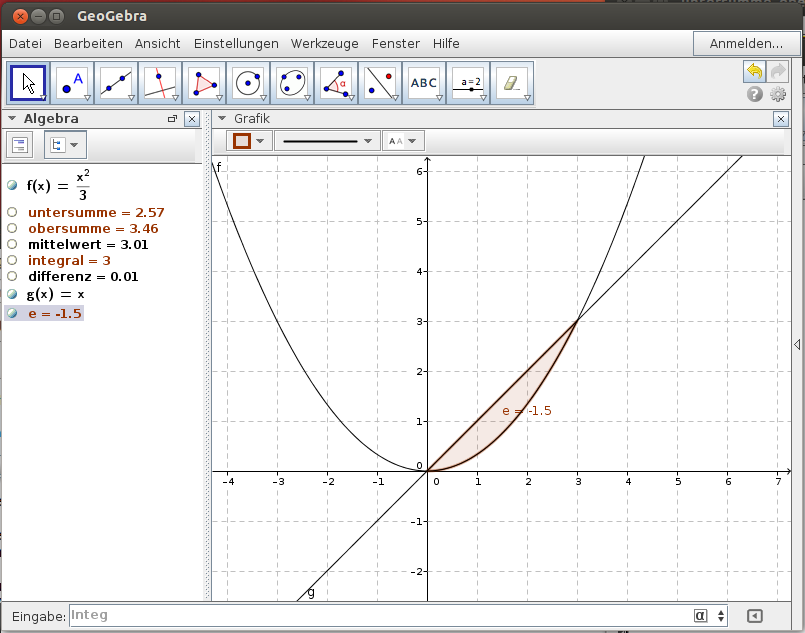Image resolution: width=805 pixels, height=633 pixels.
Task: Show the differenz object
Action: pyautogui.click(x=12, y=276)
